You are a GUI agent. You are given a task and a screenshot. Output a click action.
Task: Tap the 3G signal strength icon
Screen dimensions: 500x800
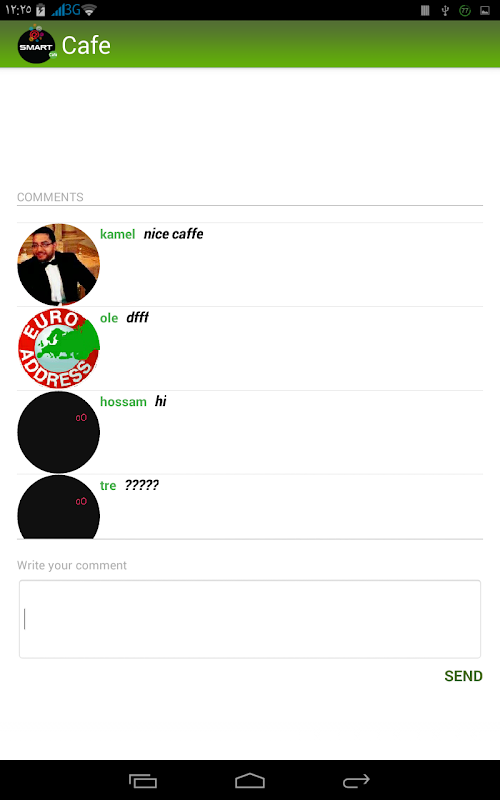click(x=66, y=10)
